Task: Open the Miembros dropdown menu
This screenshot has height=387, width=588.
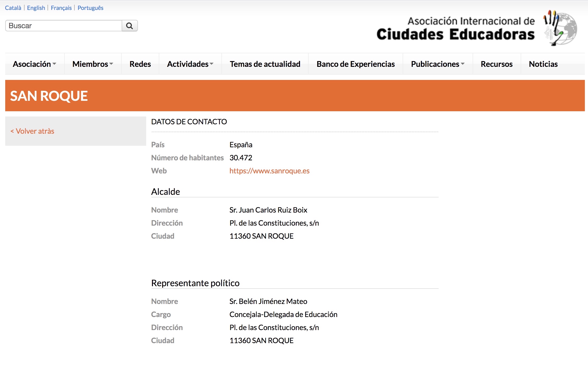Action: click(93, 64)
